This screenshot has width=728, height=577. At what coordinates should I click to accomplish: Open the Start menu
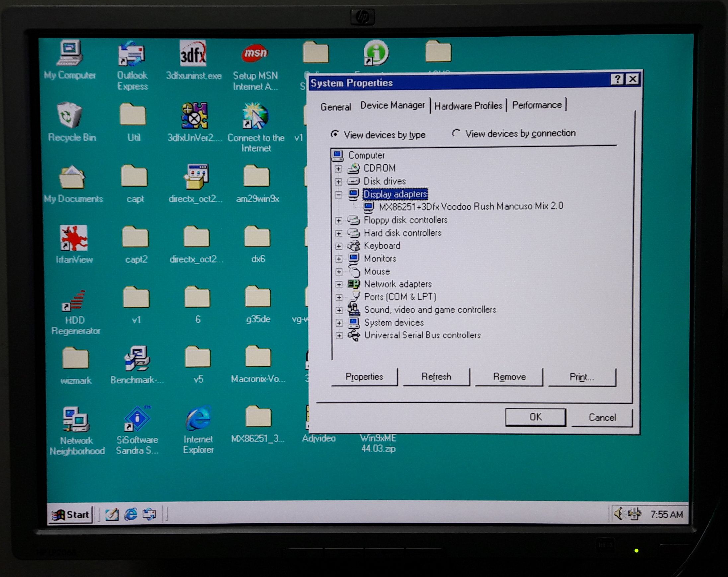71,514
